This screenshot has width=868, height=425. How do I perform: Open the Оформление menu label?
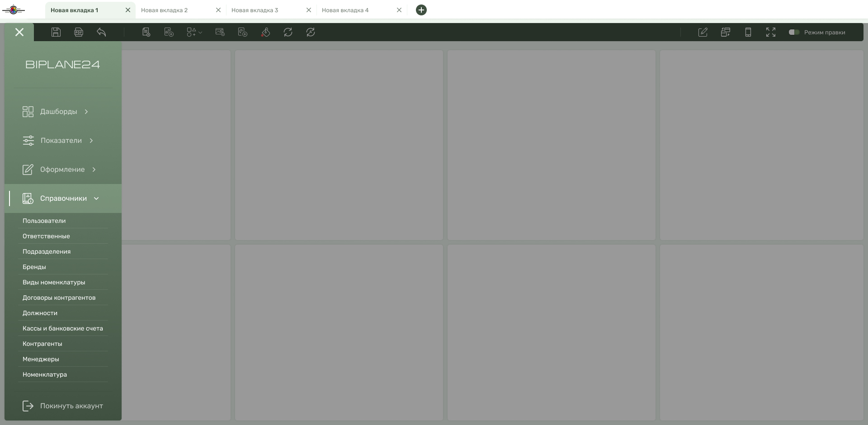pos(62,170)
